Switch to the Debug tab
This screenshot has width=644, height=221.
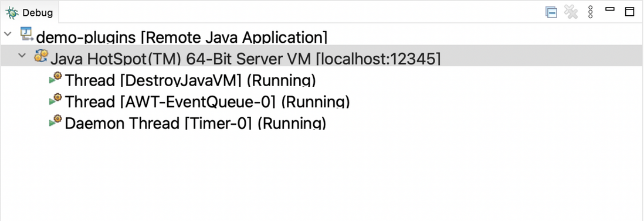29,13
